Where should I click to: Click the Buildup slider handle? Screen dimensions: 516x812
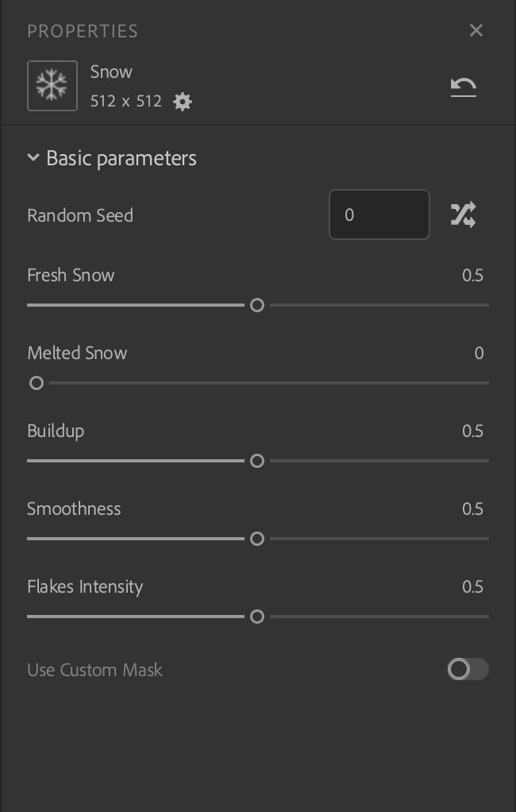(257, 461)
